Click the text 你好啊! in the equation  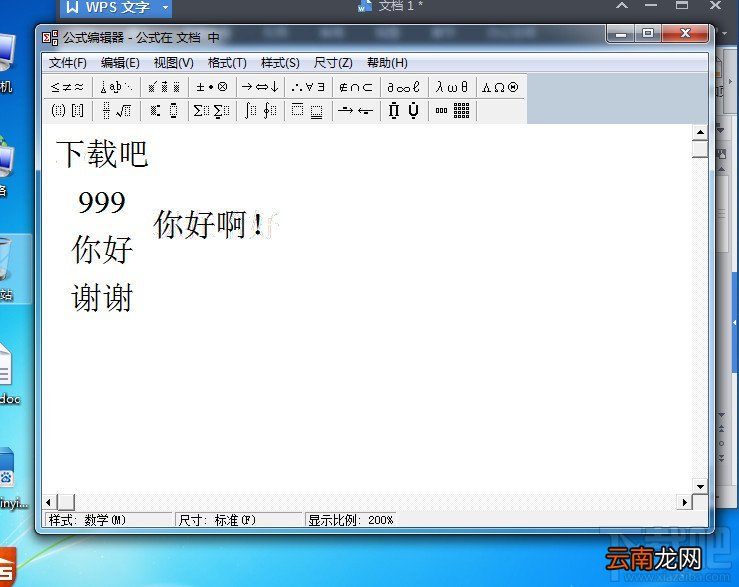point(209,224)
